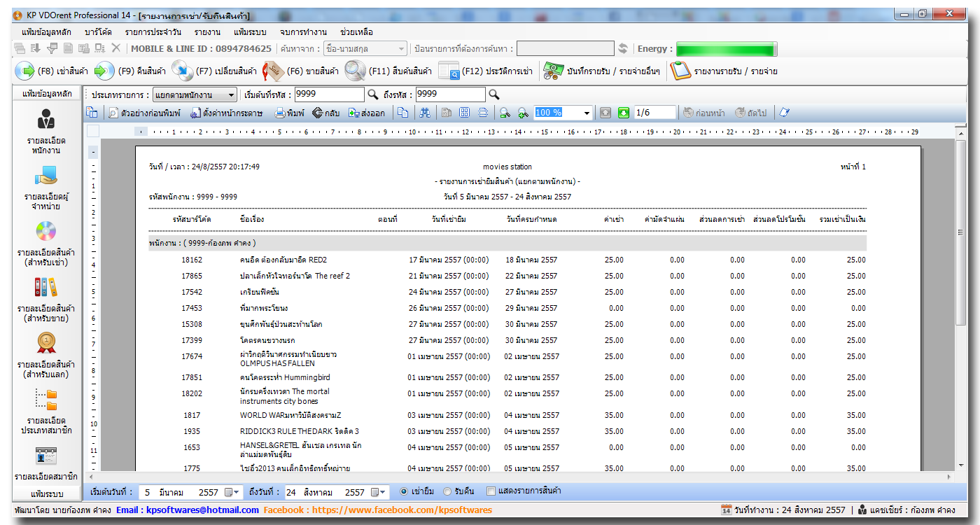
Task: Click the F9 return product icon
Action: 104,71
